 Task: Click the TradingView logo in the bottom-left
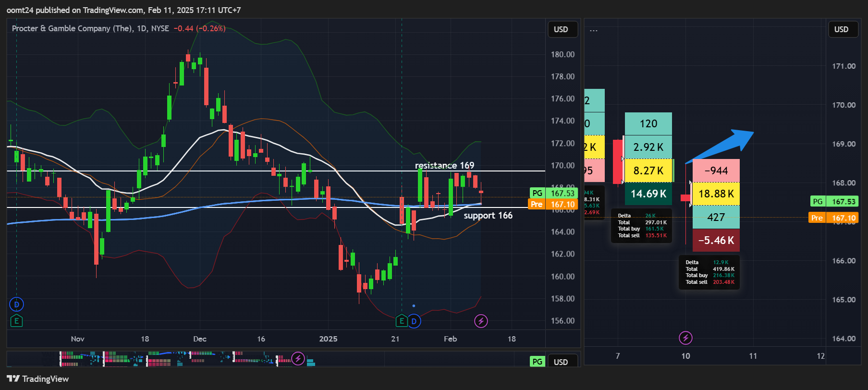coord(38,379)
